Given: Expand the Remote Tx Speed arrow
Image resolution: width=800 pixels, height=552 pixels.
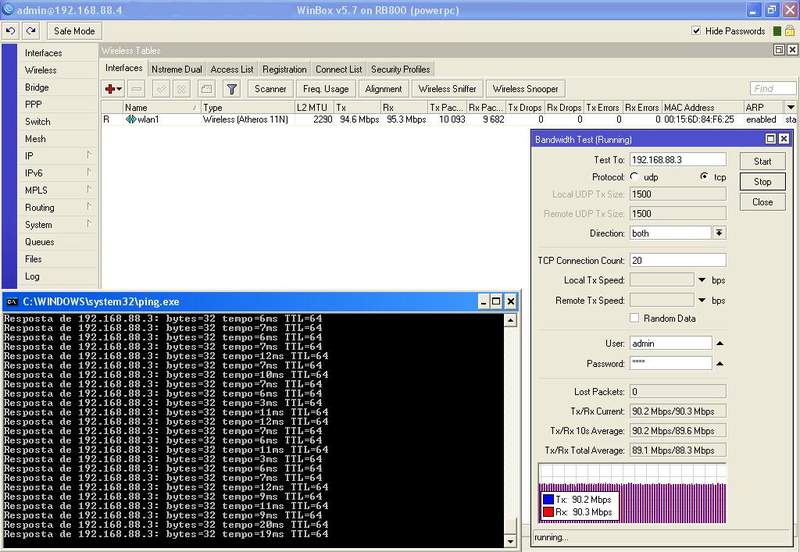Looking at the screenshot, I should (702, 300).
